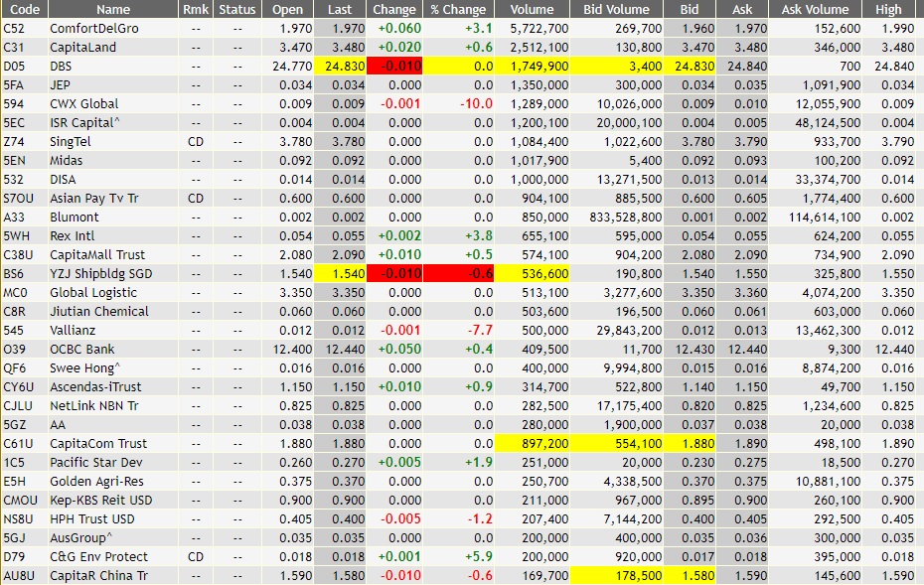
Task: Select Golden Agri-Res stock name
Action: 96,481
